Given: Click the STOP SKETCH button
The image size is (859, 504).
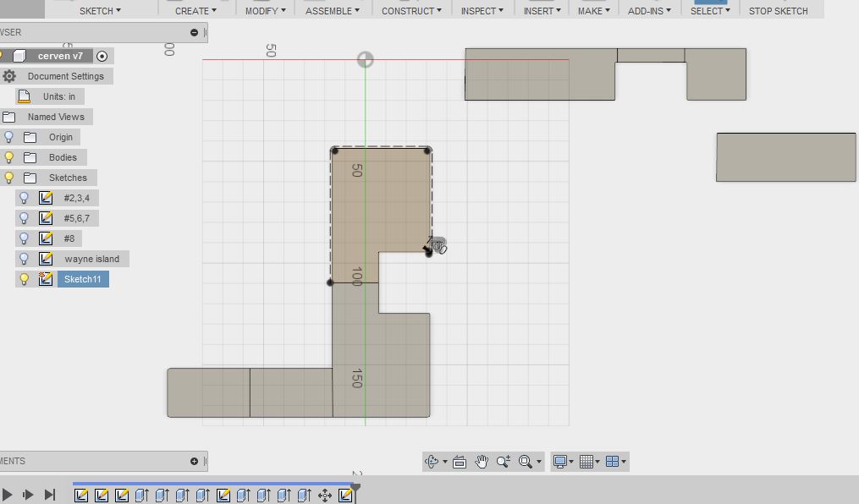Looking at the screenshot, I should click(x=778, y=10).
